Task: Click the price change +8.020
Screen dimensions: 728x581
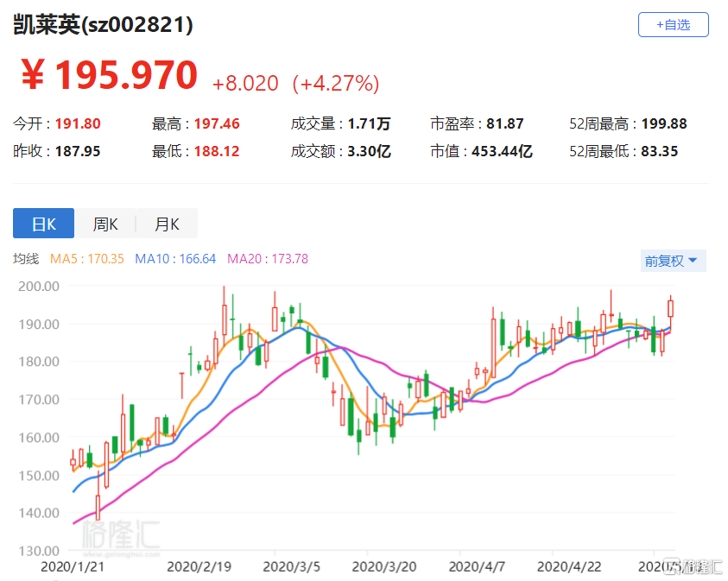Action: [245, 84]
